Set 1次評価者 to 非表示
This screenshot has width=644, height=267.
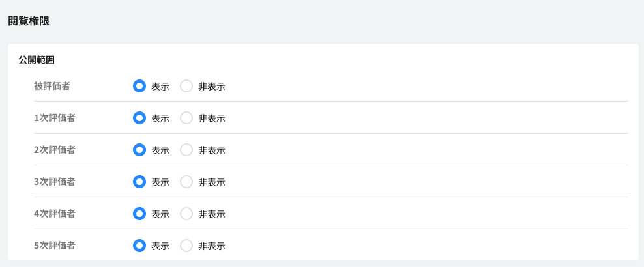186,118
